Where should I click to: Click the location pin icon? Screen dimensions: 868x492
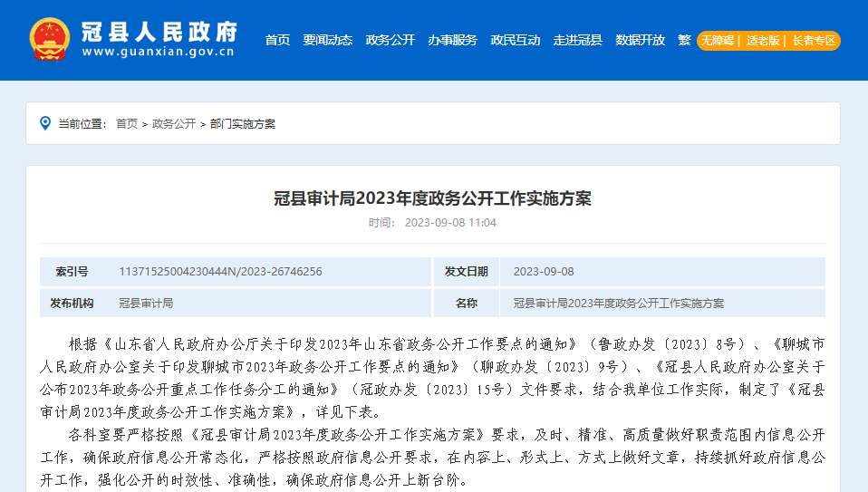(x=45, y=123)
